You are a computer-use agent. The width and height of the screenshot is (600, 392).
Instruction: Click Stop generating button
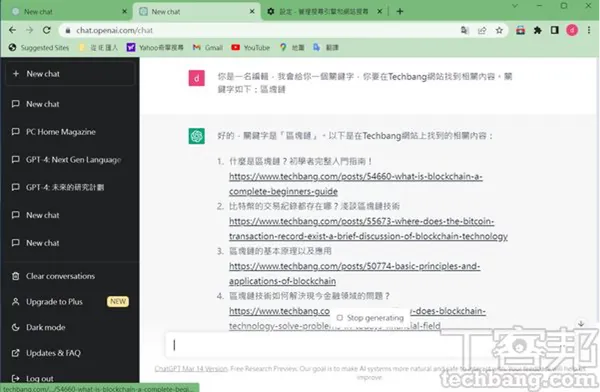370,318
